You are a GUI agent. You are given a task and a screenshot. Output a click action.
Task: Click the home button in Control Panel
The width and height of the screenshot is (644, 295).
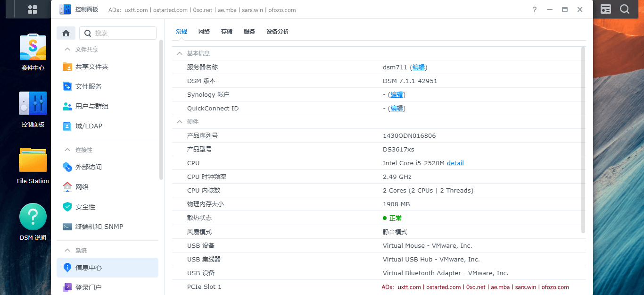66,33
